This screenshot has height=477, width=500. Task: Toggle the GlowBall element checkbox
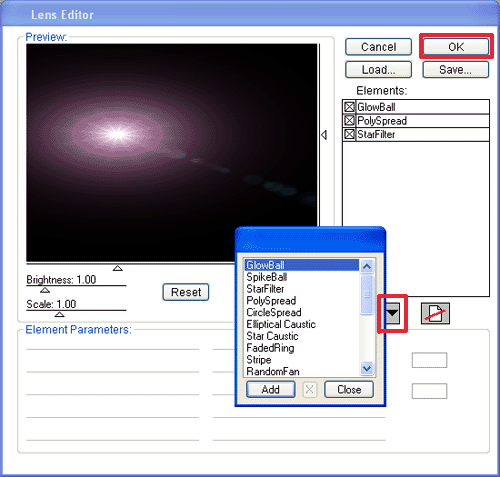(x=349, y=107)
